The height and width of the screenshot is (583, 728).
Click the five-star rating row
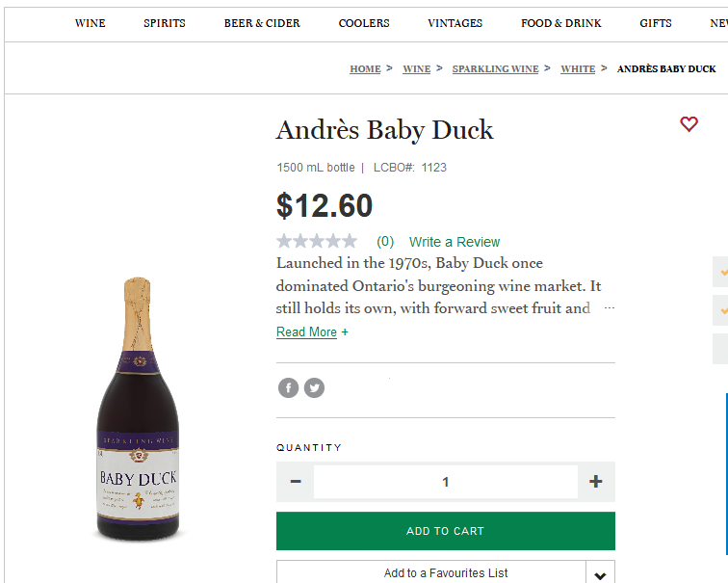point(317,241)
